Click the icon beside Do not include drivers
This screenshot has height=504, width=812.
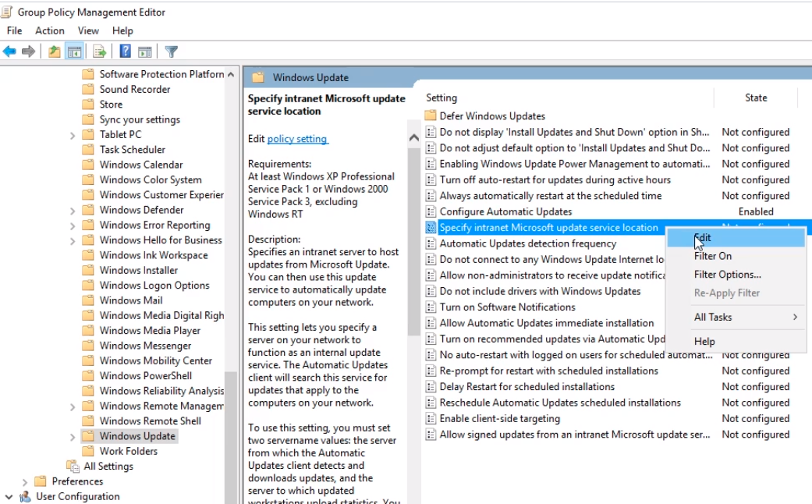point(431,291)
